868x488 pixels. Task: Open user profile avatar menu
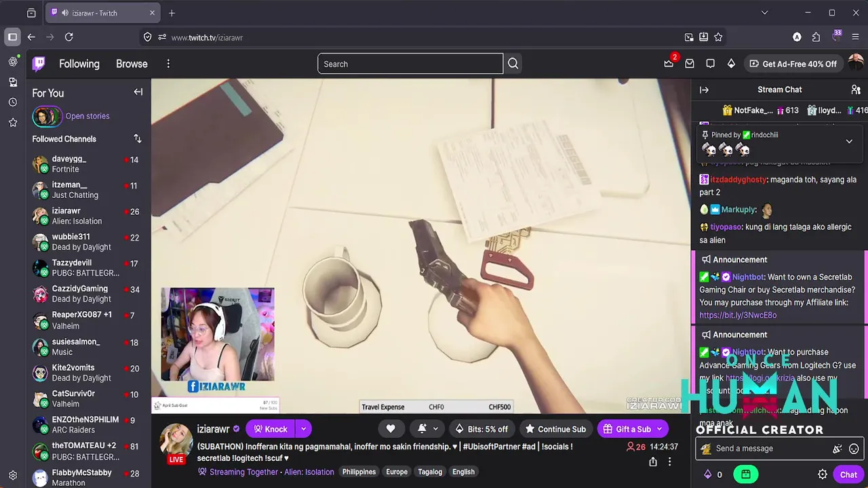coord(856,63)
